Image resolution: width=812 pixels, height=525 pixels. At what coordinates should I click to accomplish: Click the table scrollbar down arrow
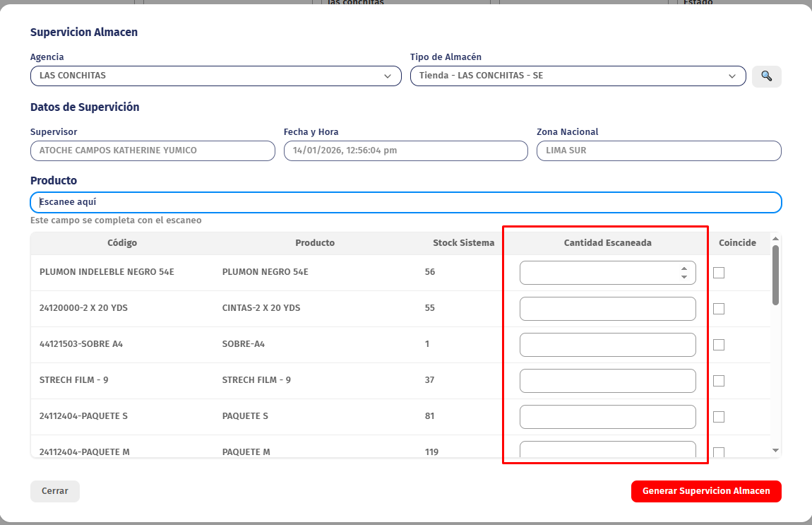[x=775, y=450]
